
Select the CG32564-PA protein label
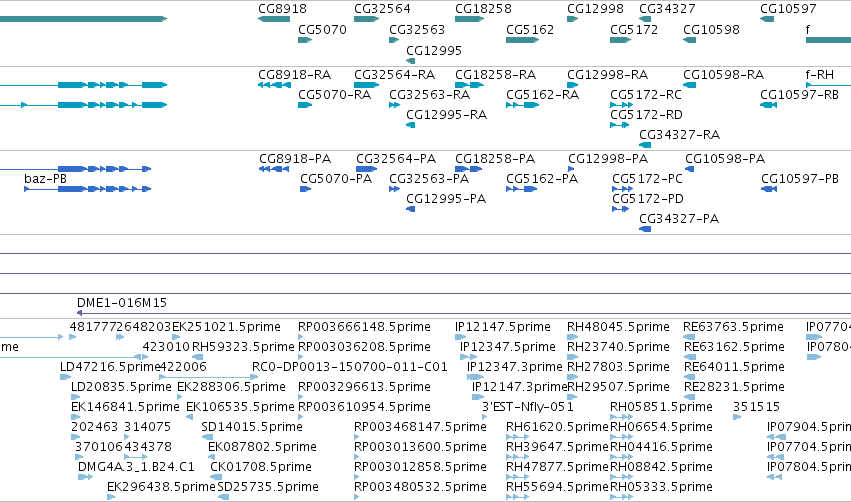click(x=396, y=158)
